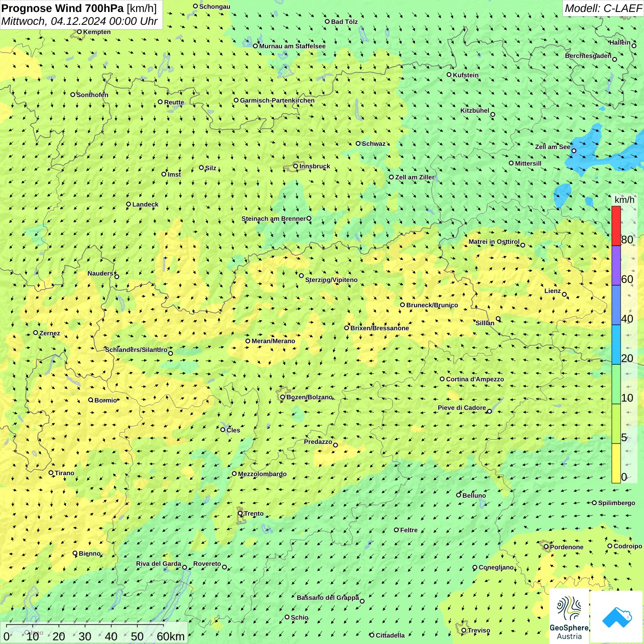The height and width of the screenshot is (644, 644).
Task: Click the 'Mittersill' label
Action: [528, 163]
